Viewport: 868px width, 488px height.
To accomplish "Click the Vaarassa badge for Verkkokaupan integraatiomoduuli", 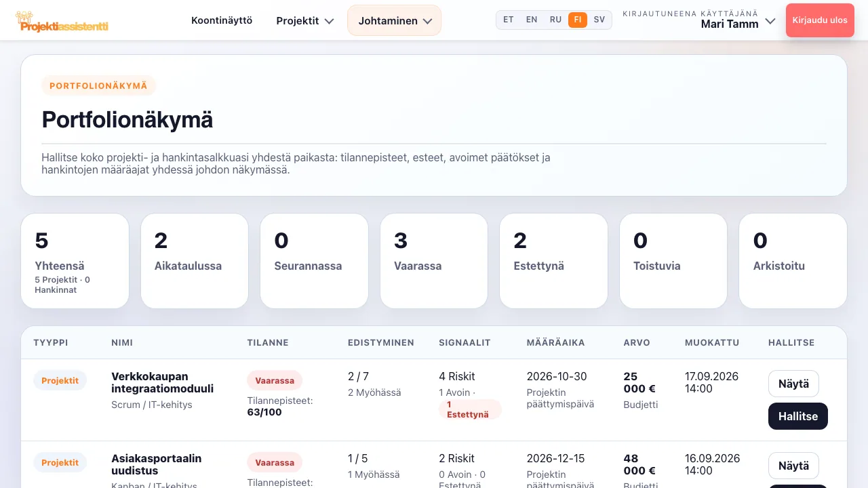I will click(275, 380).
